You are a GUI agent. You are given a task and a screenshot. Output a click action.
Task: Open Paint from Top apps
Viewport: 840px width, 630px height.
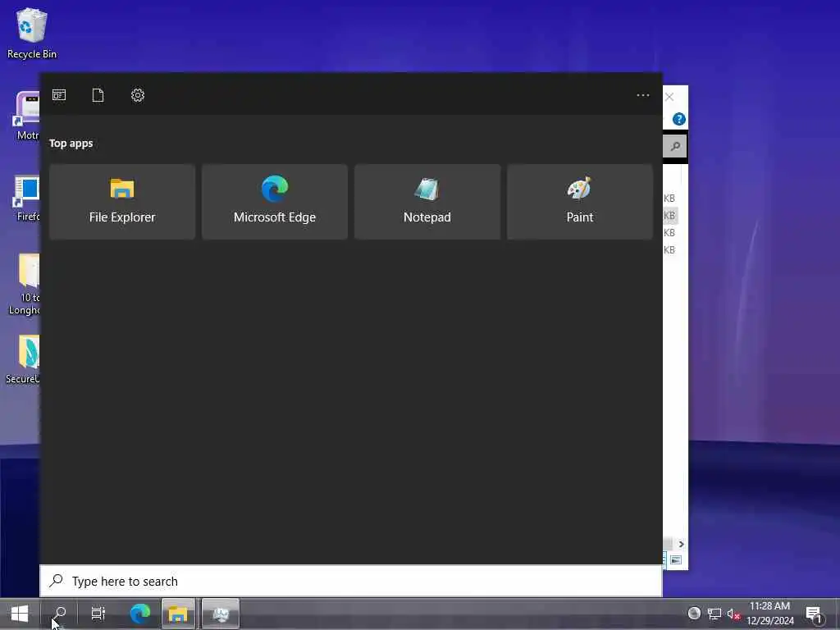point(580,202)
